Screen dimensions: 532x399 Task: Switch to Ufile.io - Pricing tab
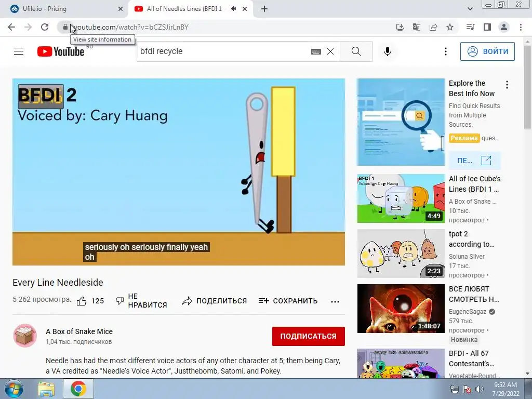tap(64, 9)
